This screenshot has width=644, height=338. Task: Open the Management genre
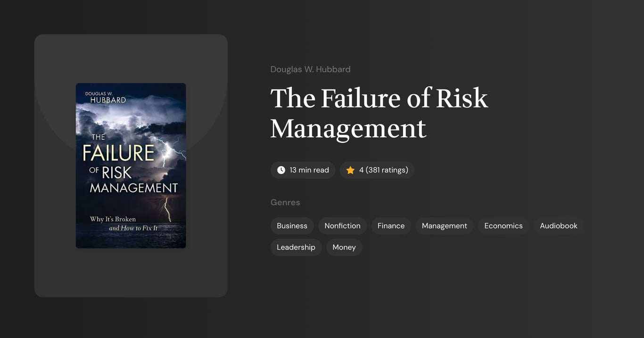click(444, 225)
